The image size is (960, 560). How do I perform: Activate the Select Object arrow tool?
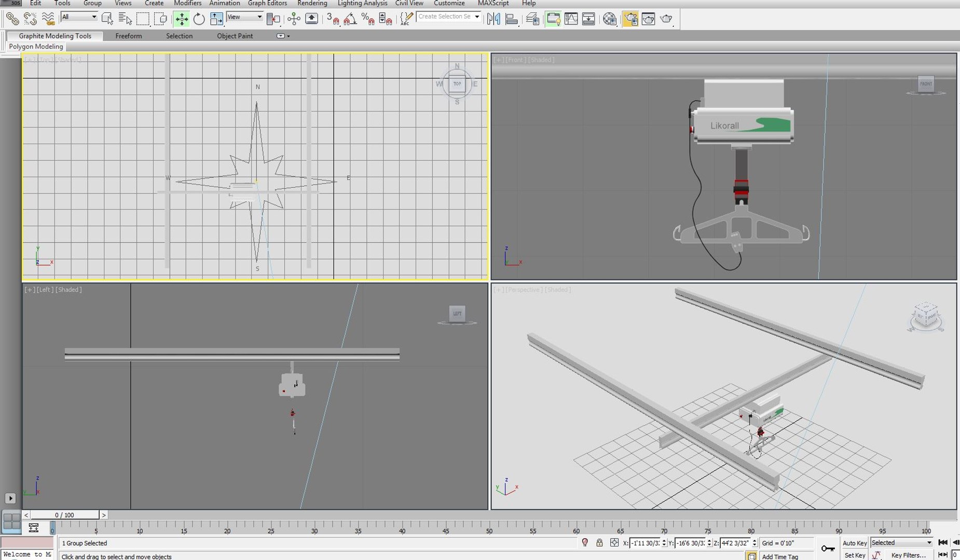click(x=107, y=19)
